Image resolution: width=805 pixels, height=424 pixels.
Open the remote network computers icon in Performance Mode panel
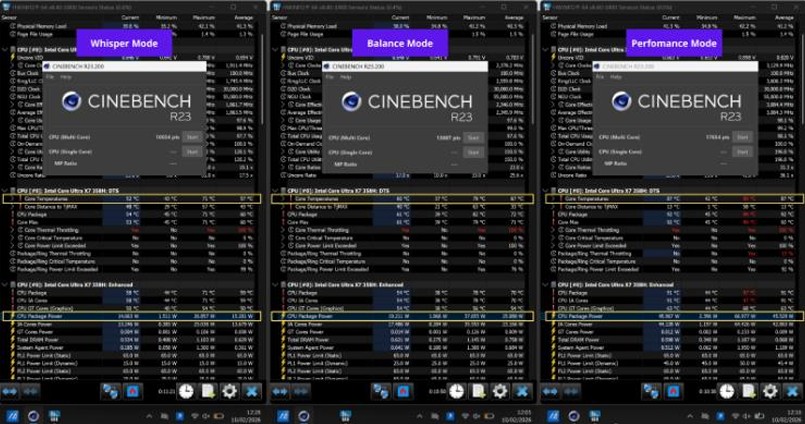pyautogui.click(x=651, y=392)
